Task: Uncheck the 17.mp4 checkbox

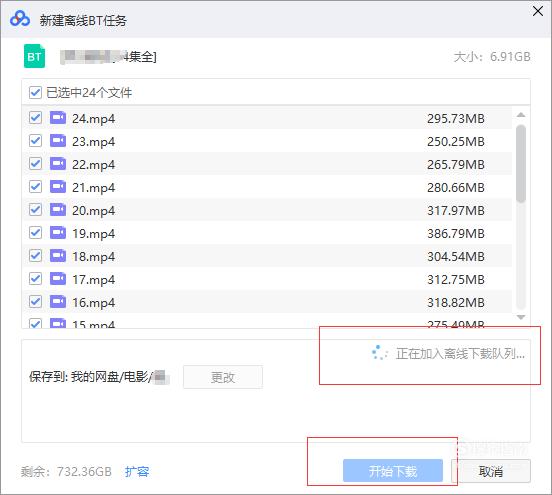Action: (x=35, y=279)
